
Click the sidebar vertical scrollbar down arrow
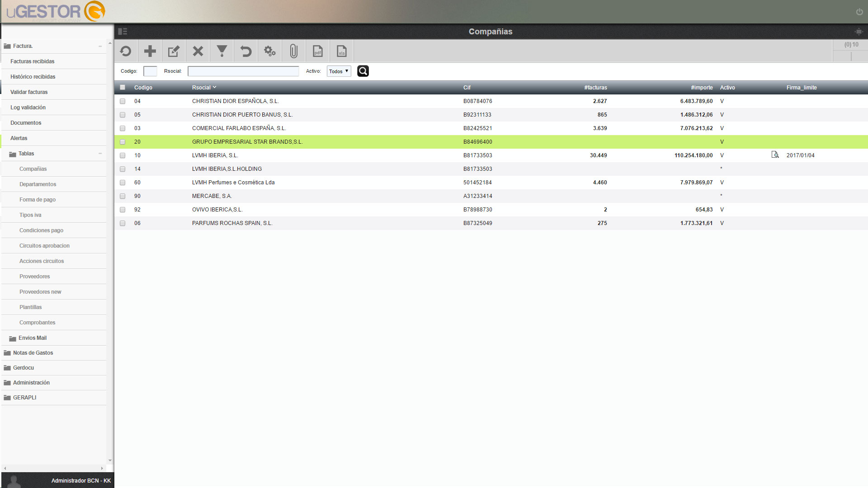point(110,460)
